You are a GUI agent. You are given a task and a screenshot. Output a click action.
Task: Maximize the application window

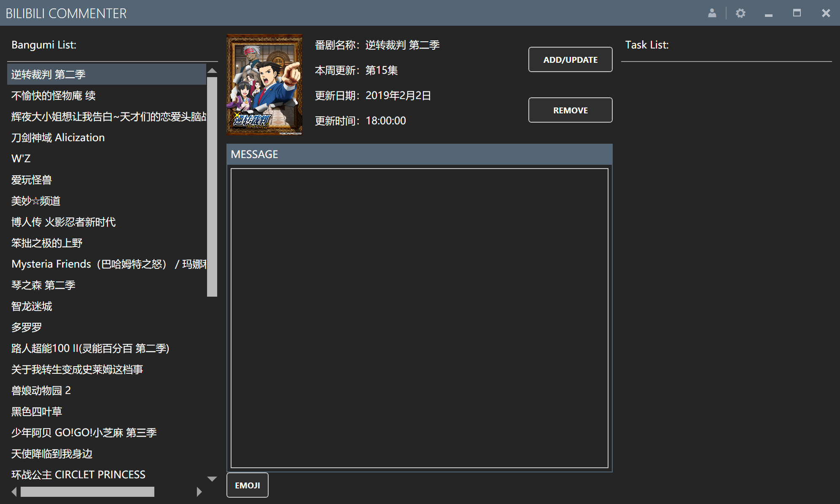coord(797,13)
